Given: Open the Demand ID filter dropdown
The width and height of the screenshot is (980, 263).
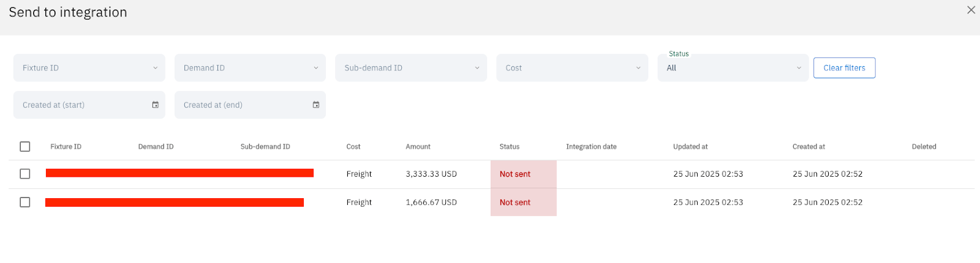Looking at the screenshot, I should pyautogui.click(x=250, y=68).
